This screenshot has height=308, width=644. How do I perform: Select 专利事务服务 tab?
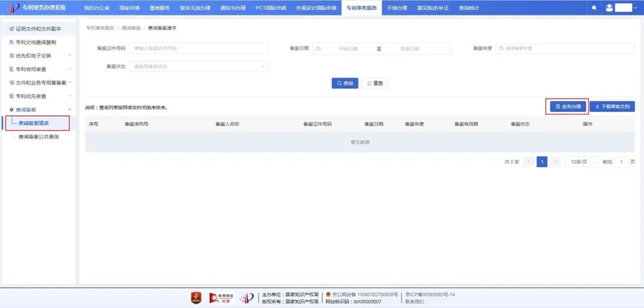[361, 8]
